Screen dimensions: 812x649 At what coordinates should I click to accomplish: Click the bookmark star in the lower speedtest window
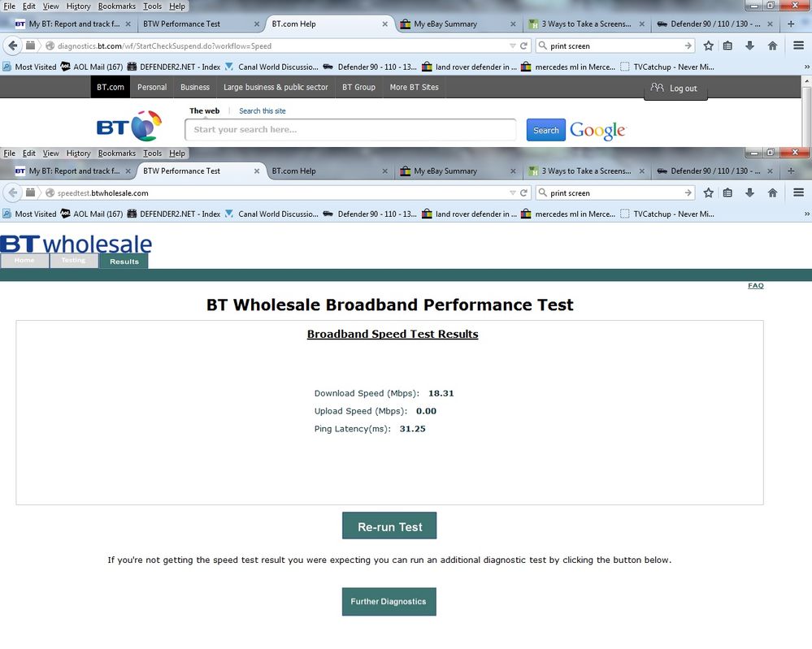(x=709, y=193)
